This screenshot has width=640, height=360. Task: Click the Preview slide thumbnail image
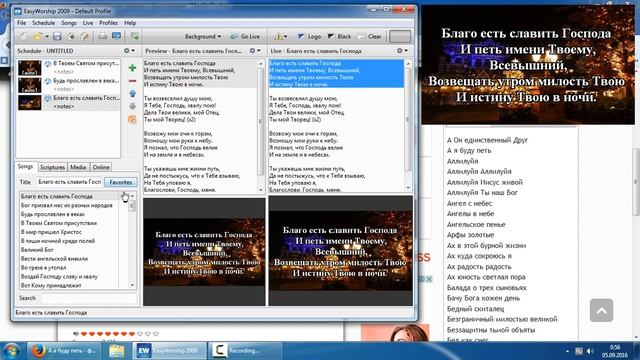pyautogui.click(x=204, y=252)
